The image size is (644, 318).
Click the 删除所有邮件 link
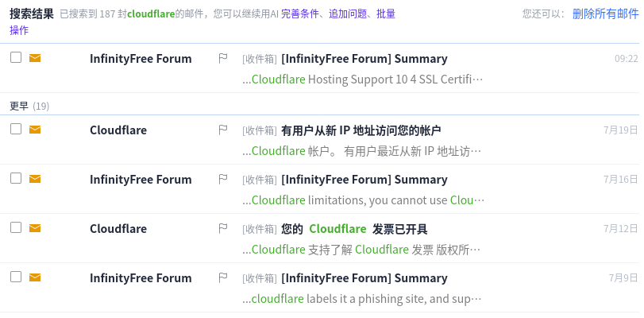click(x=606, y=14)
